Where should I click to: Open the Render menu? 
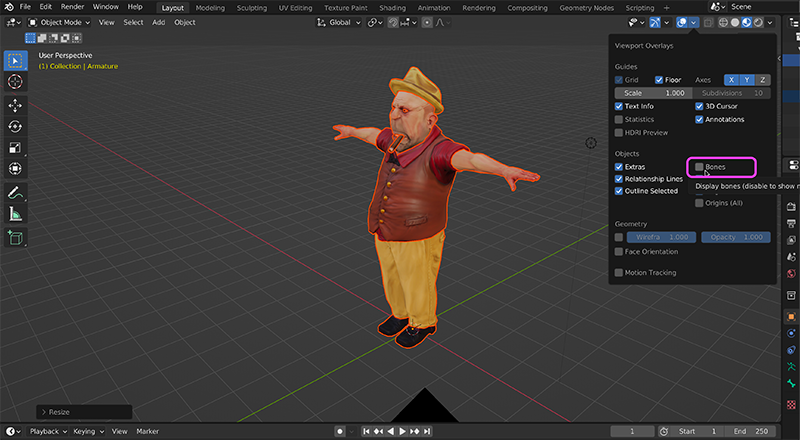click(72, 7)
